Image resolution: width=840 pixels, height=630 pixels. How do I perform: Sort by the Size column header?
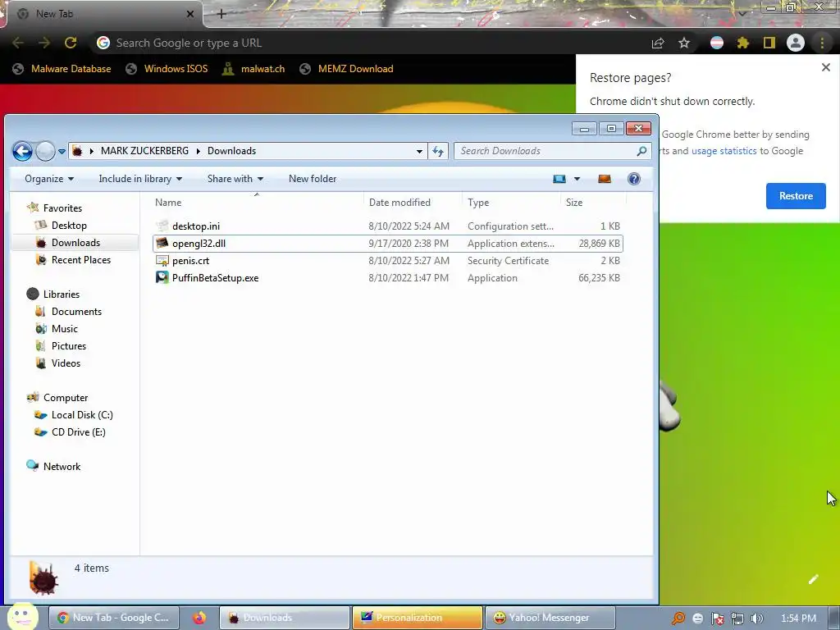tap(593, 203)
